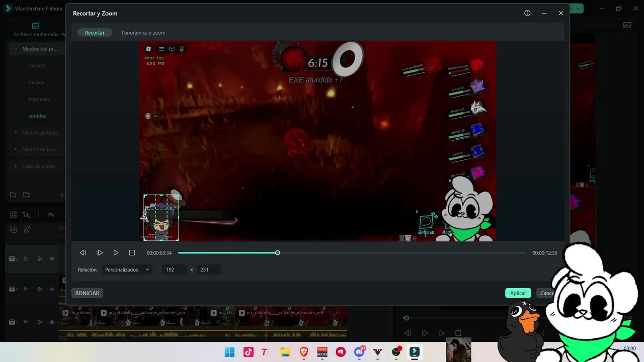Lock video track 3

pos(26,259)
